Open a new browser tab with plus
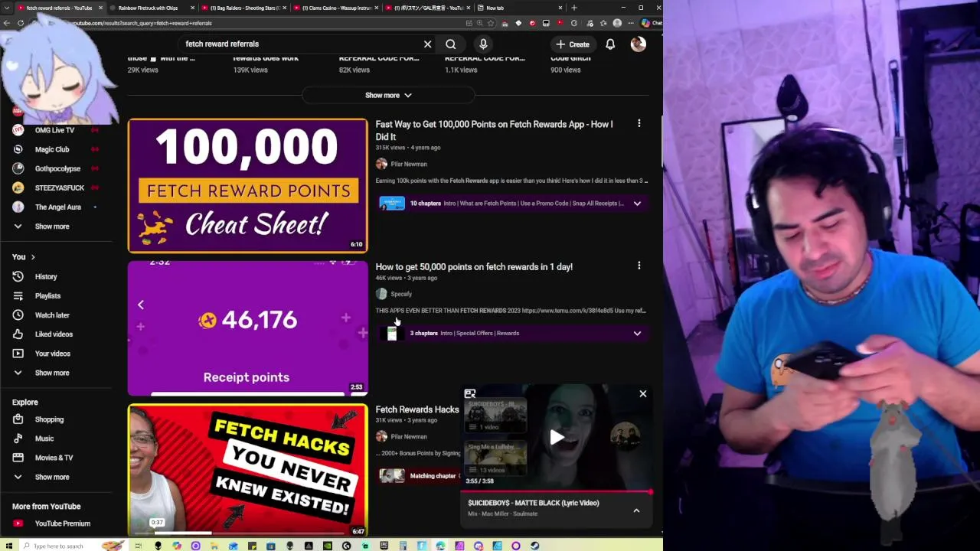Image resolution: width=980 pixels, height=551 pixels. coord(574,8)
